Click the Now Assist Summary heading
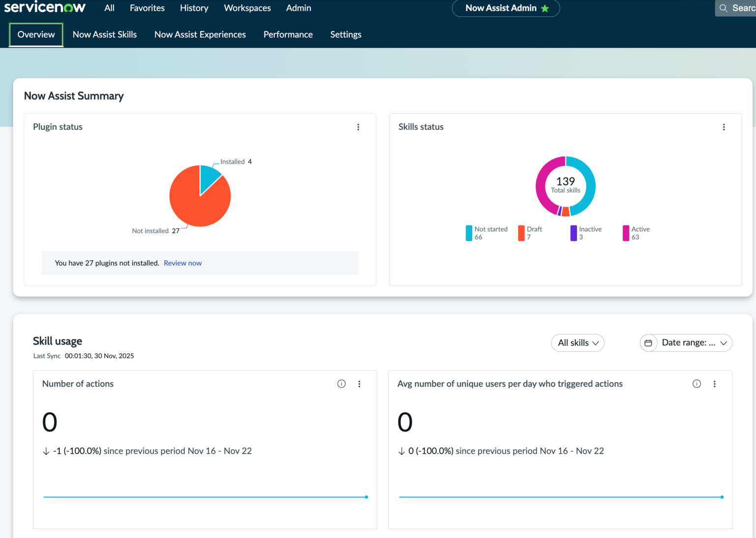 pos(74,96)
